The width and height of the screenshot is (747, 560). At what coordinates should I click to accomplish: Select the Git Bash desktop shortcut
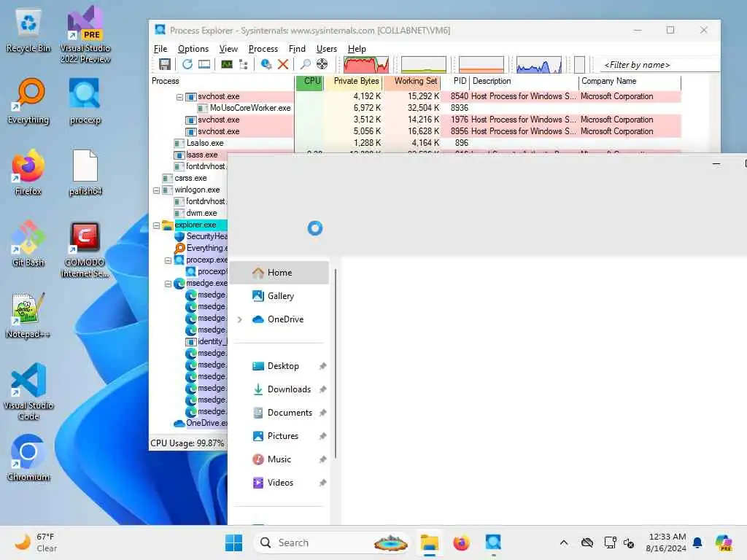pos(28,244)
